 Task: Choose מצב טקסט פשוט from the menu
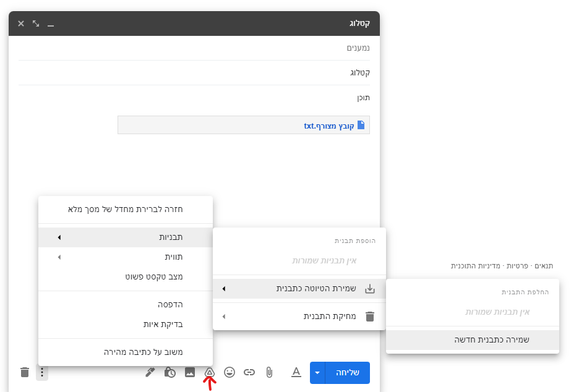125,276
